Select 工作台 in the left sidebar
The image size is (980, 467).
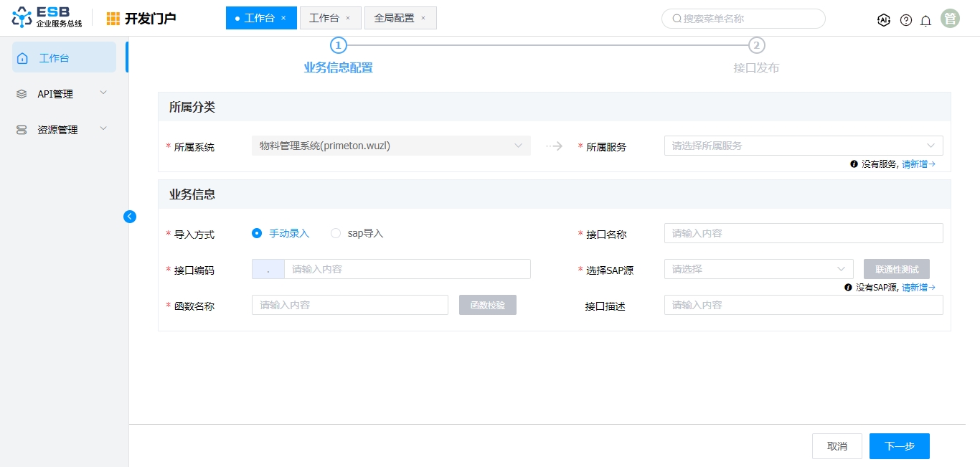coord(64,58)
